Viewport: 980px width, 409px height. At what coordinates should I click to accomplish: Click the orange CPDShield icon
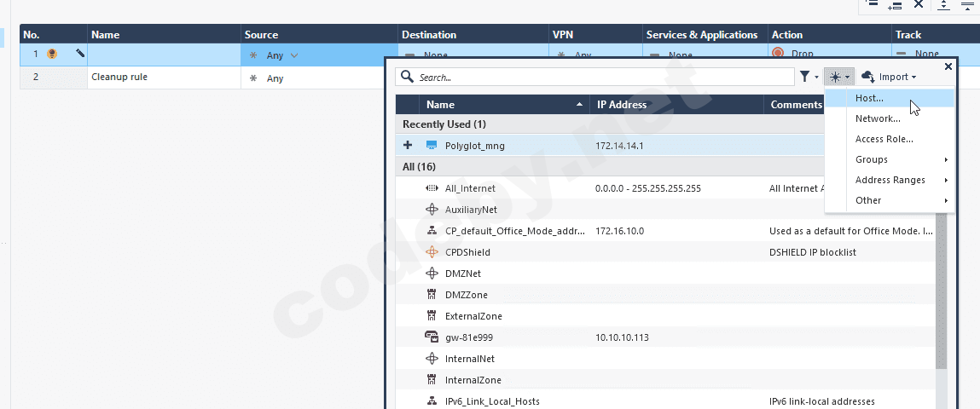432,252
